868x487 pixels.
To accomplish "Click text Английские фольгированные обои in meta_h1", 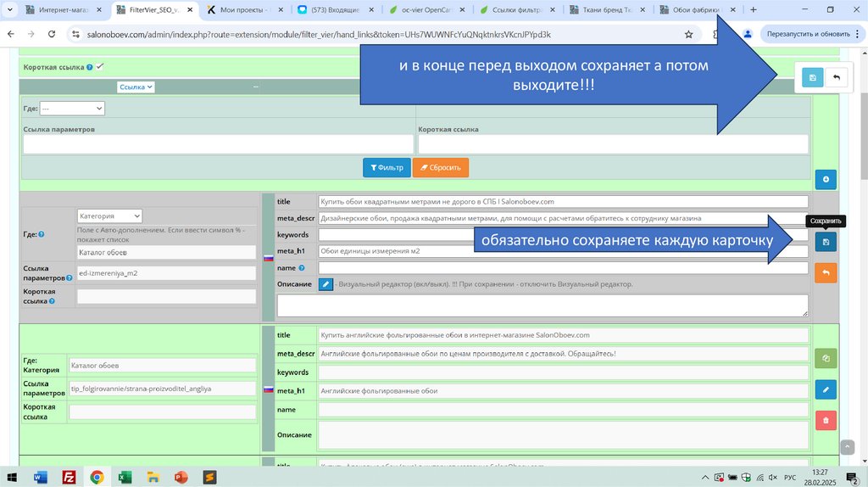I will (379, 391).
